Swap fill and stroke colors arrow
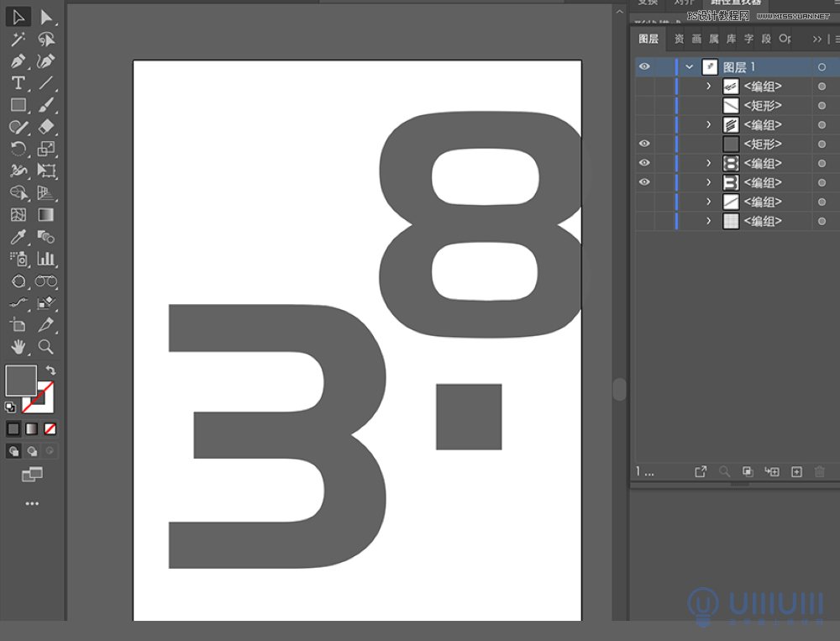 click(x=51, y=370)
